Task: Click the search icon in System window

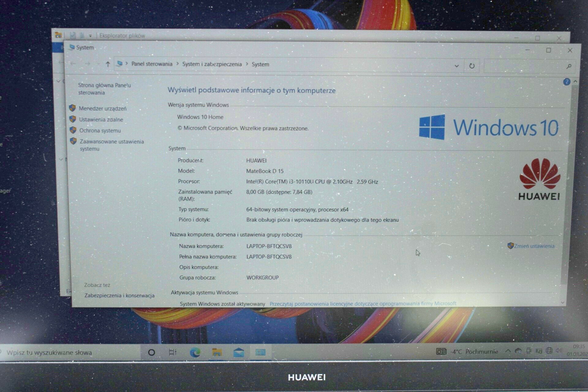Action: tap(569, 66)
